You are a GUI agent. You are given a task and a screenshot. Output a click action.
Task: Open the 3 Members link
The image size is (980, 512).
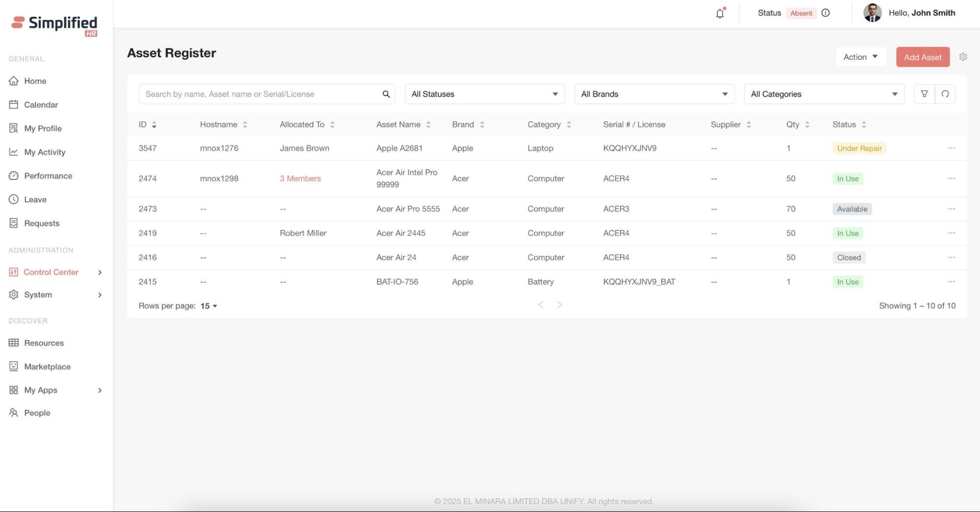click(300, 179)
